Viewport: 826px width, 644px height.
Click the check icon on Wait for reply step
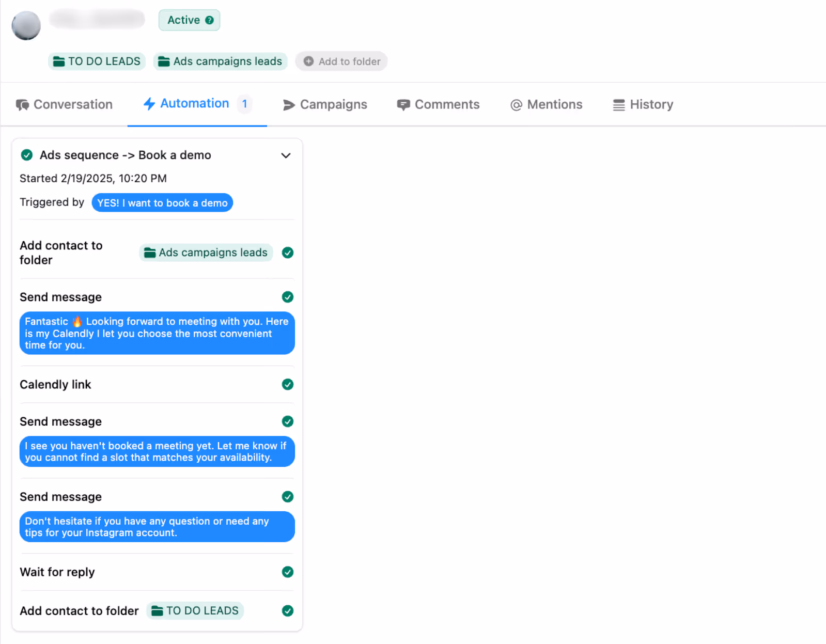(288, 572)
